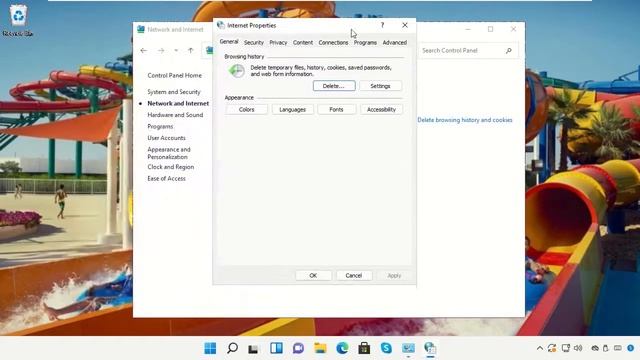Switch to the Privacy tab
This screenshot has width=640, height=360.
tap(278, 42)
